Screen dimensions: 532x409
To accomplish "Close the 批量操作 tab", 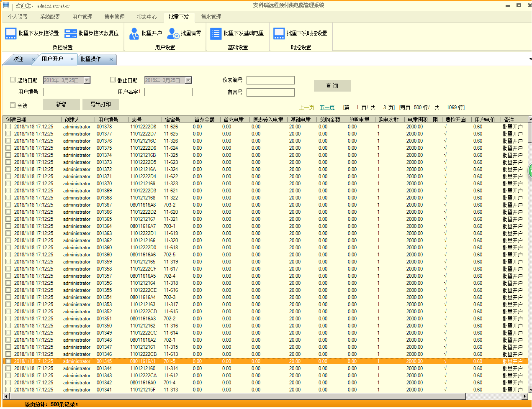I will point(111,59).
